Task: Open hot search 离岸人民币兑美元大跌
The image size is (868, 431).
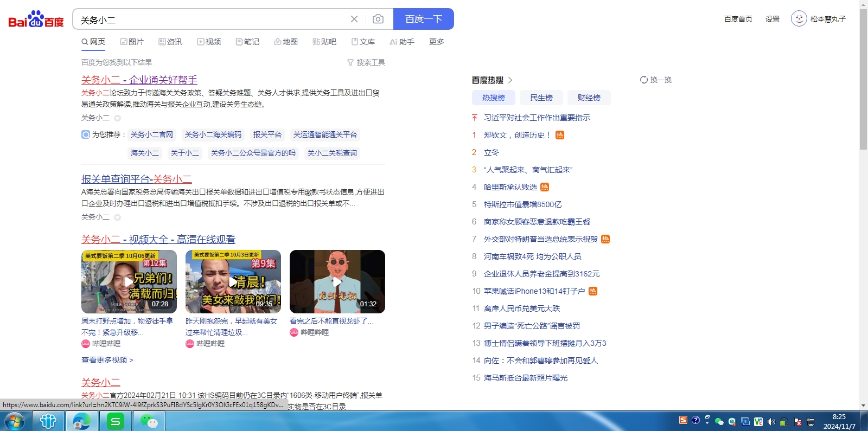Action: click(x=522, y=308)
